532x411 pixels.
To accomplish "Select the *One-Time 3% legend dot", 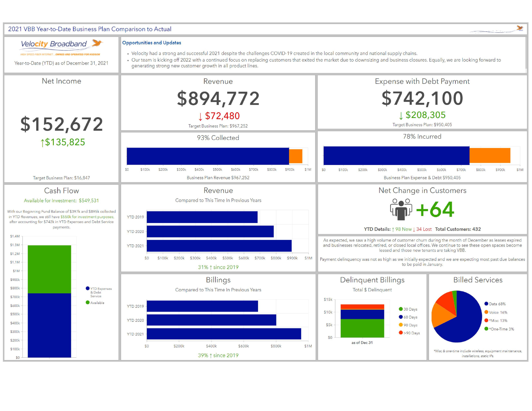I will [486, 329].
